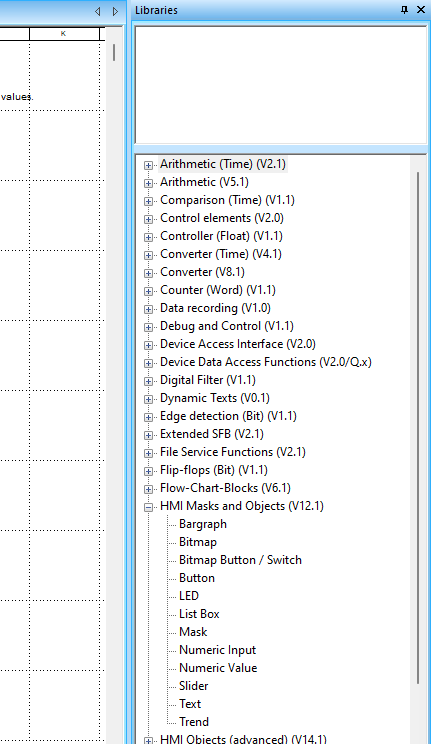Select the Bargraph HMI object
The height and width of the screenshot is (744, 431).
tap(203, 524)
